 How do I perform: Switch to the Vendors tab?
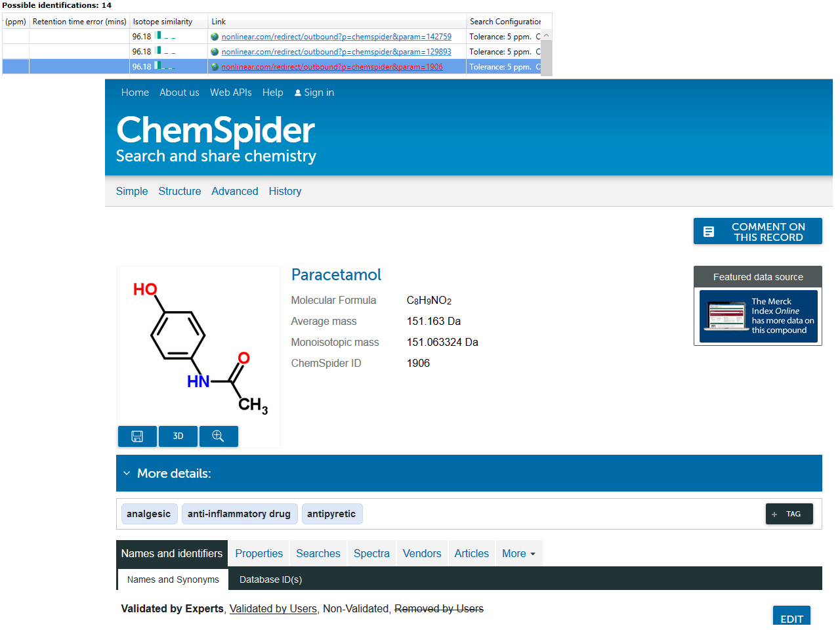tap(422, 554)
